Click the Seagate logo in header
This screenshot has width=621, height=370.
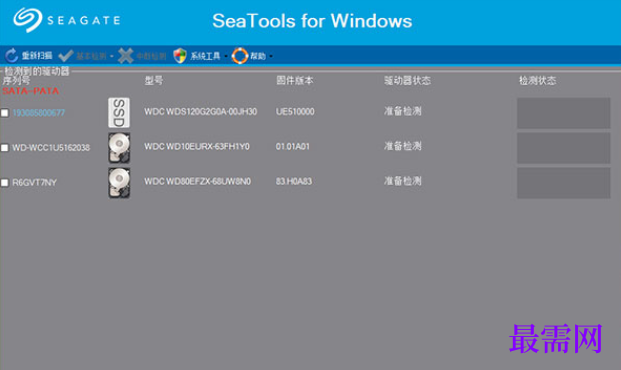click(67, 20)
